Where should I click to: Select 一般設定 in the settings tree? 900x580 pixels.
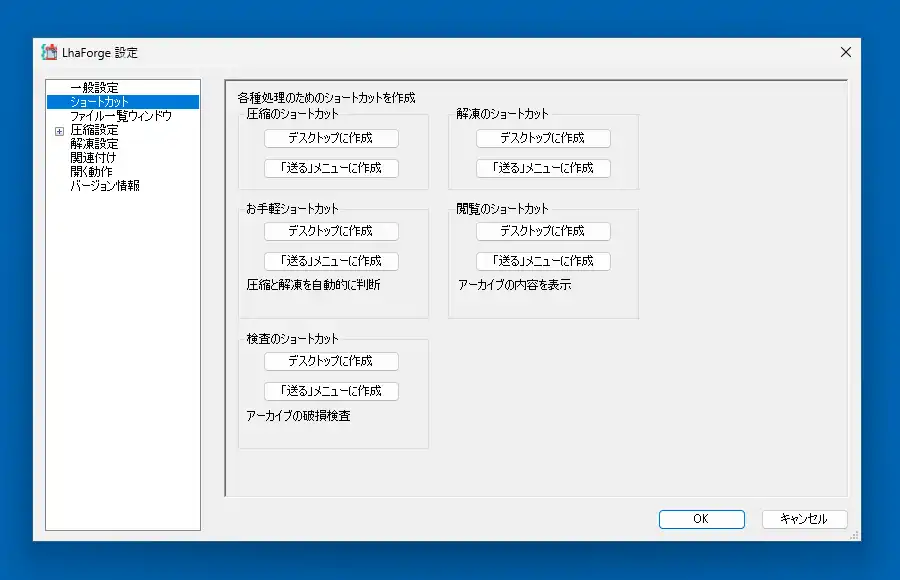click(x=94, y=88)
